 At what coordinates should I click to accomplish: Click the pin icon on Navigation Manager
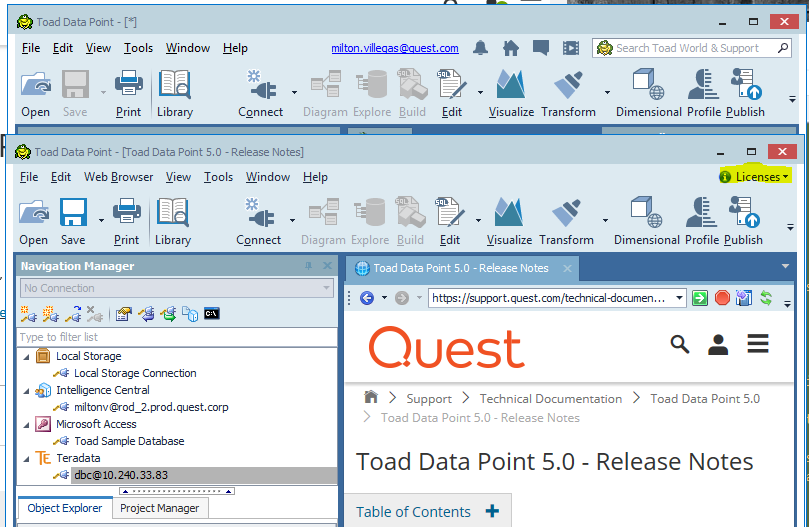coord(309,266)
